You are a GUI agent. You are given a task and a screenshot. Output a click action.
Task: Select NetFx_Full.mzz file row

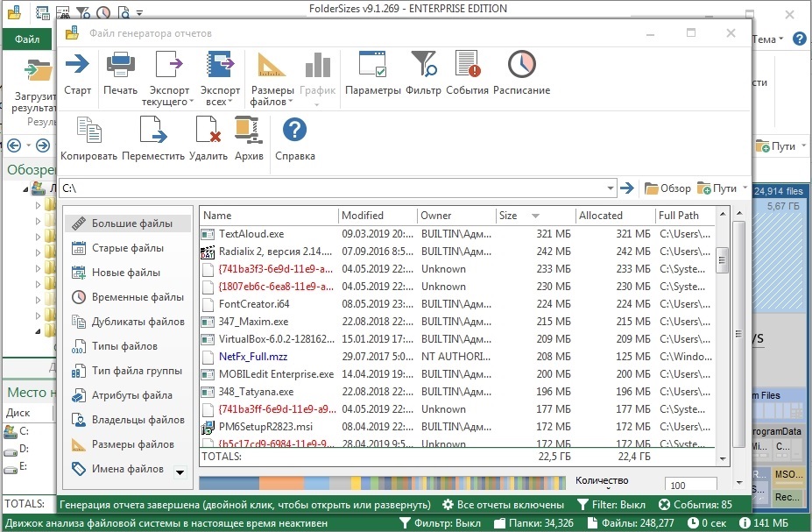click(456, 357)
